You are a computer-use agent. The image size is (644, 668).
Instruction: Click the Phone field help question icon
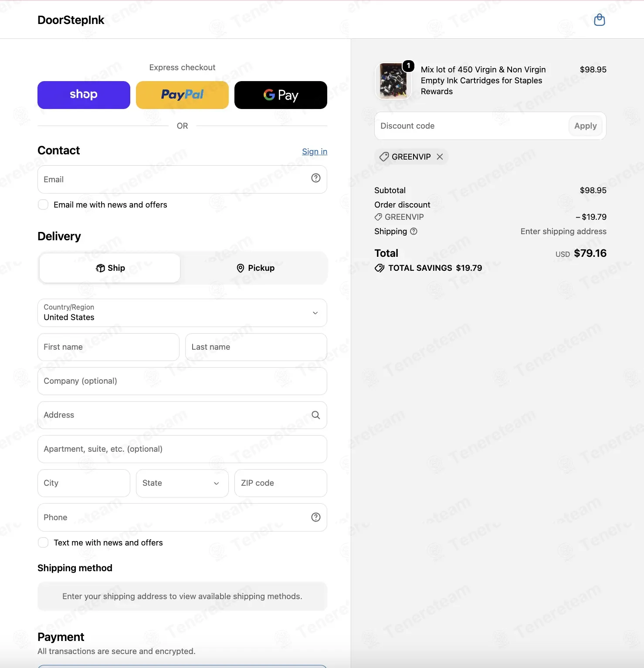[316, 517]
